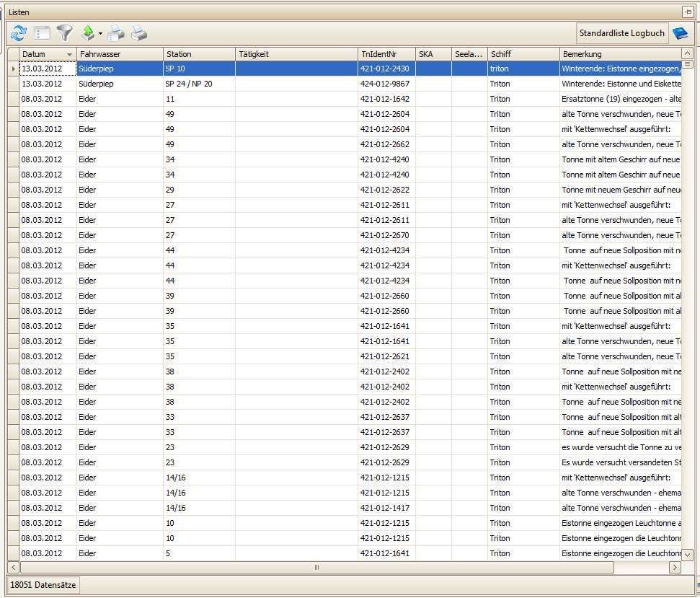The height and width of the screenshot is (598, 700).
Task: Click the horizontal scrollbar thumb
Action: (317, 567)
